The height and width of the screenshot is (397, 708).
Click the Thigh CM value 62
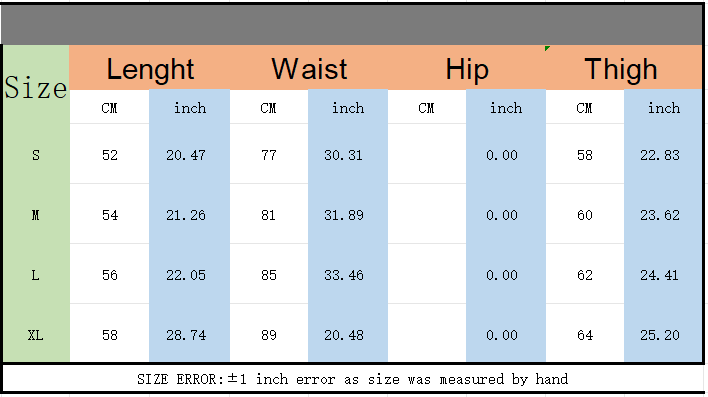point(585,275)
